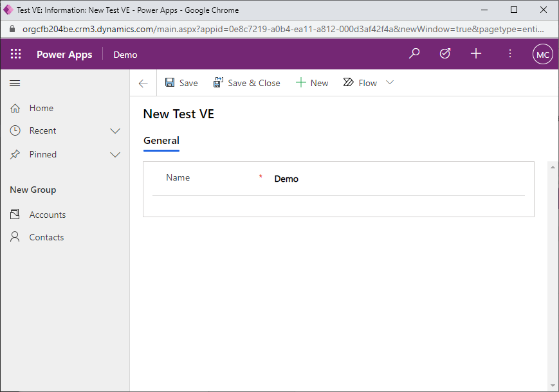Click the New record button

coord(312,83)
